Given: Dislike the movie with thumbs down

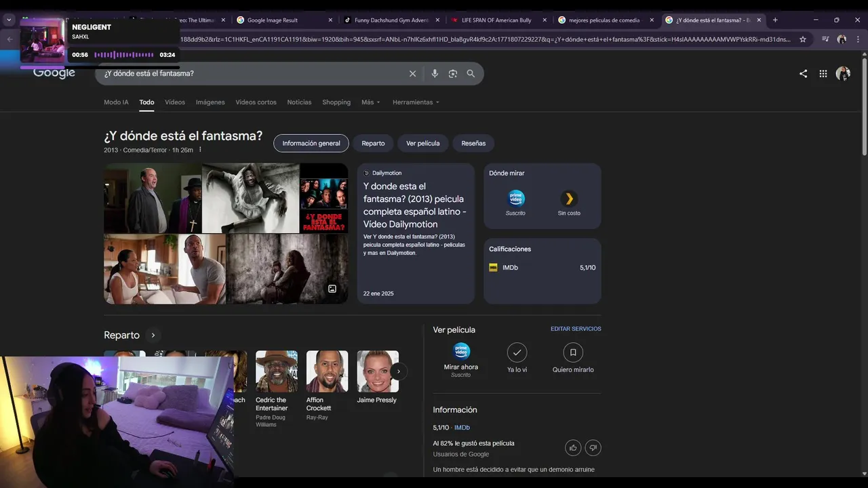Looking at the screenshot, I should 593,447.
